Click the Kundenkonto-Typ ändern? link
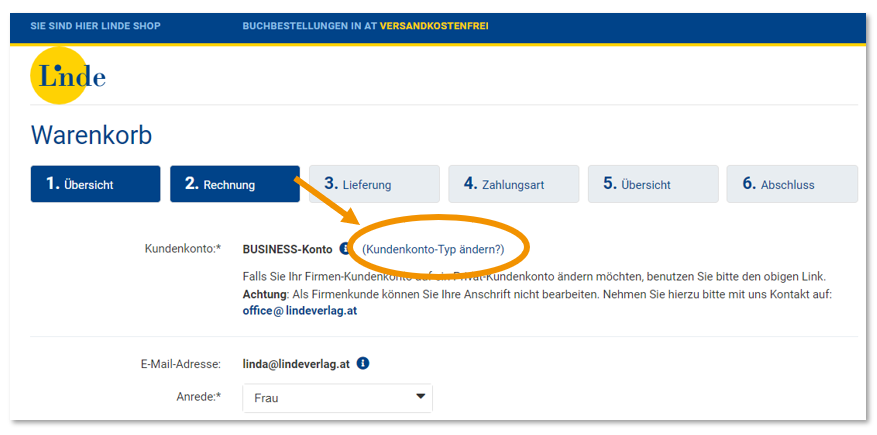Screen dimensions: 877x435 coord(433,249)
